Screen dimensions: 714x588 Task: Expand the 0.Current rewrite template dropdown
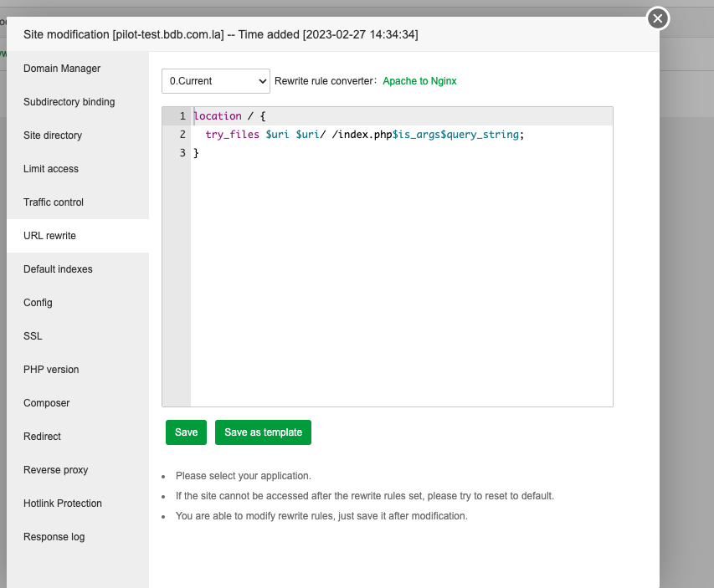[x=215, y=81]
